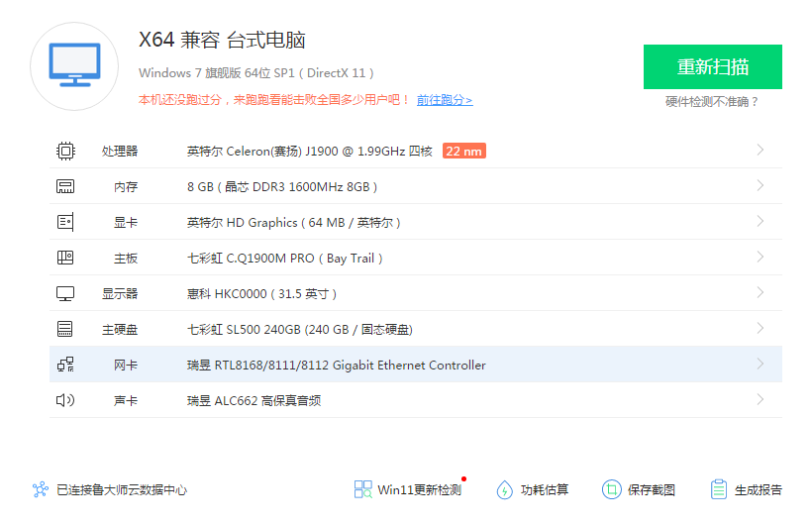Click 保存截图 save screenshot
This screenshot has width=812, height=525.
tap(639, 489)
